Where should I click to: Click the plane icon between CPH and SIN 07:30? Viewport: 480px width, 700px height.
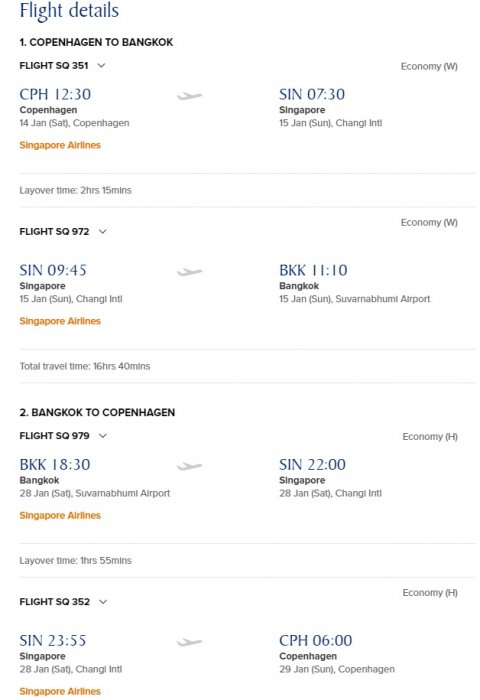(189, 96)
